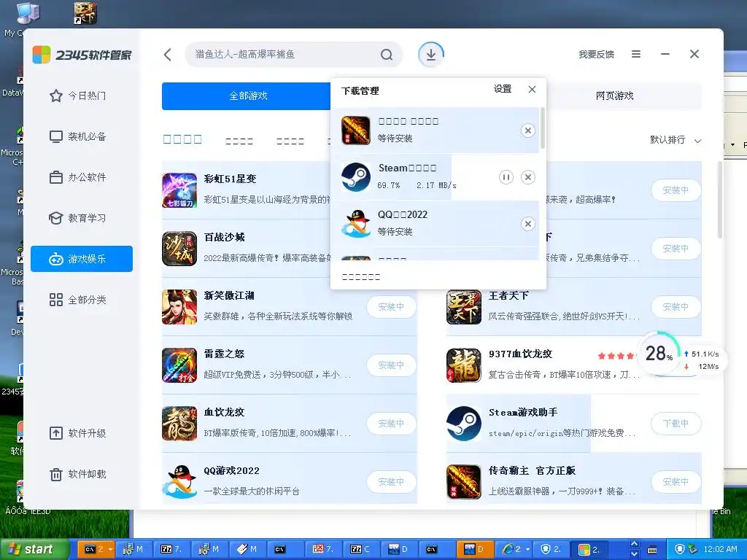Image resolution: width=747 pixels, height=560 pixels.
Task: Cancel the QQ游戏2022 pending install
Action: (x=528, y=224)
